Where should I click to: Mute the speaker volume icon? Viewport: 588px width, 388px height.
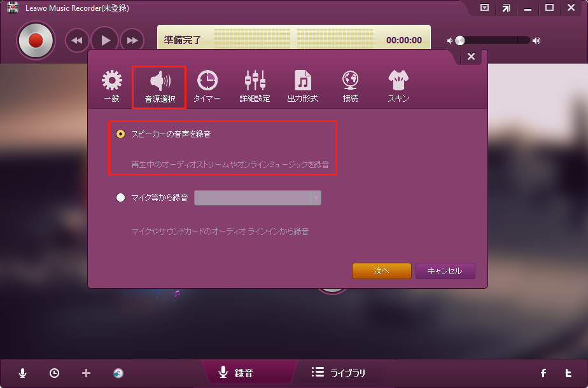point(450,40)
